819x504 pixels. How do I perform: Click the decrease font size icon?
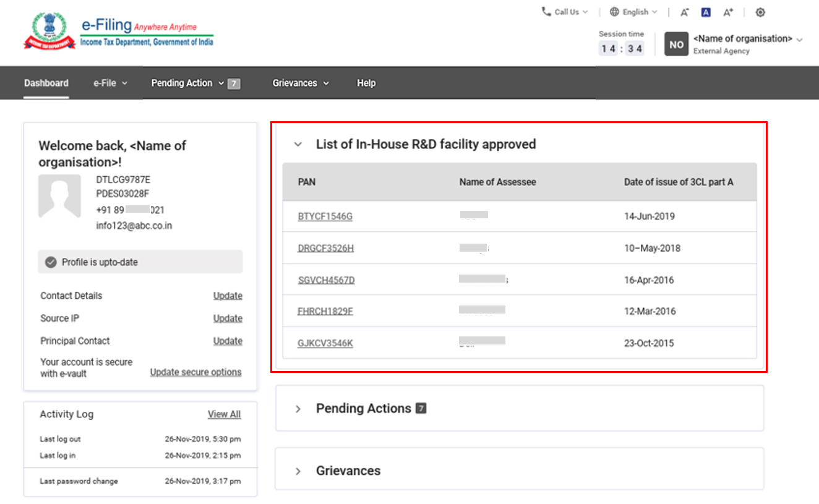tap(684, 12)
